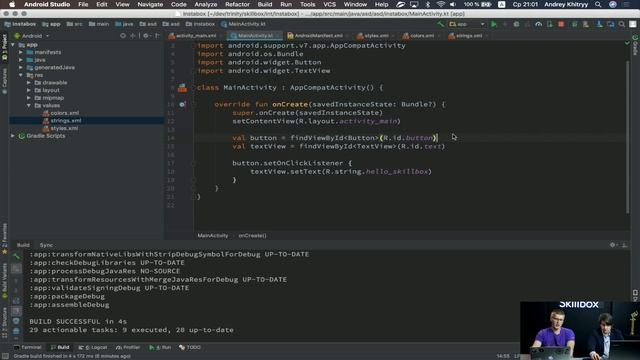Toggle the Favorites side panel
This screenshot has width=640, height=360.
tap(4, 239)
